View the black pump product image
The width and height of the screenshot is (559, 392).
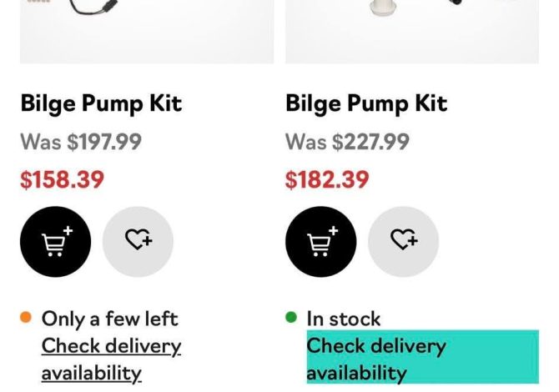click(x=147, y=29)
